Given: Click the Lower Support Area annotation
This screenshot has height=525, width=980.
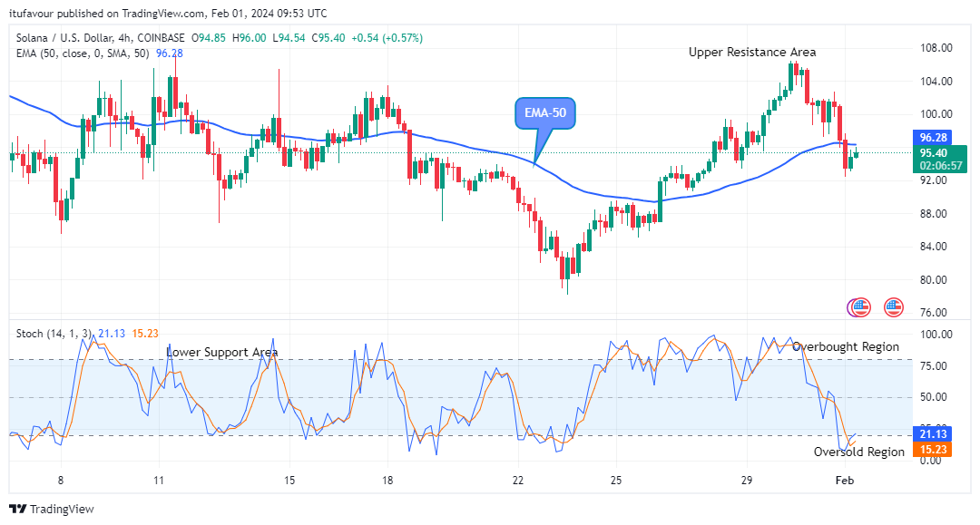Looking at the screenshot, I should point(222,352).
